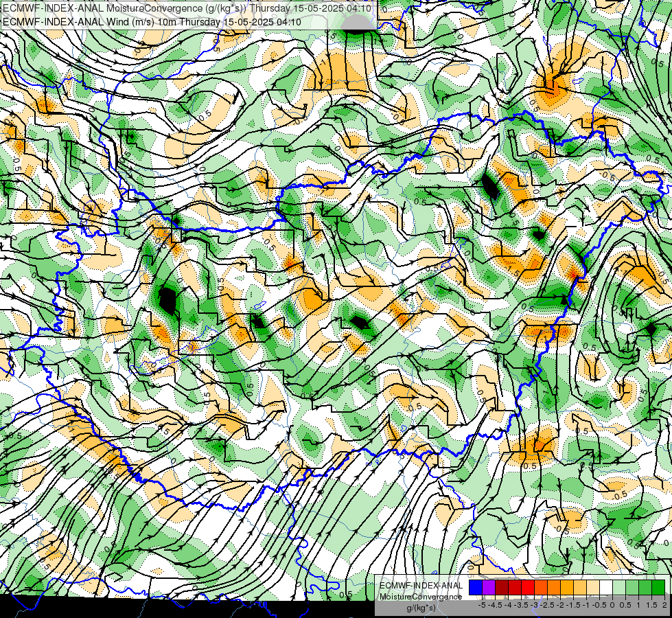Click the purple legend swatch

[489, 588]
